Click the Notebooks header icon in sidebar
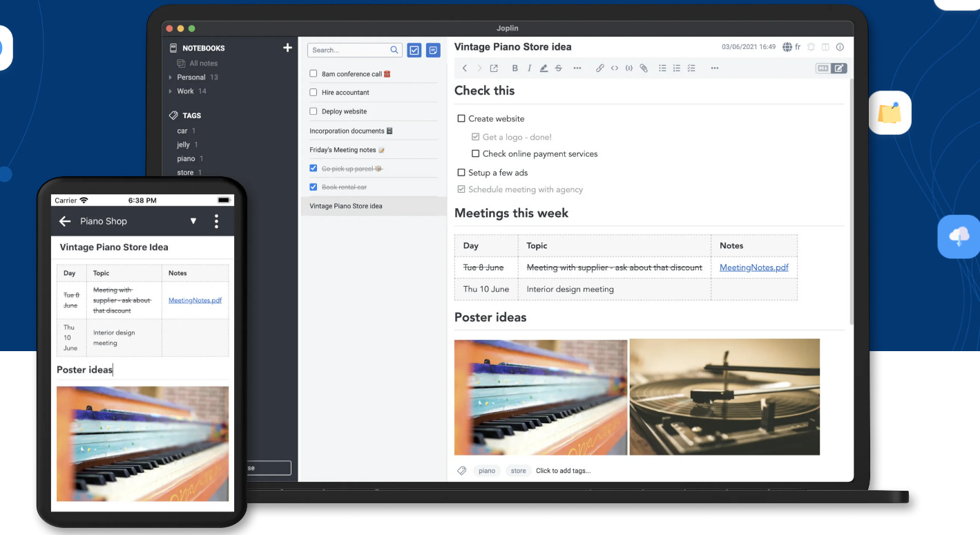The width and height of the screenshot is (980, 535). (x=173, y=48)
